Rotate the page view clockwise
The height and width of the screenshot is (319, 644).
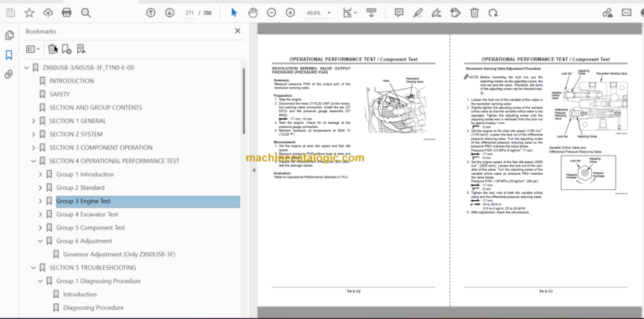tap(493, 13)
